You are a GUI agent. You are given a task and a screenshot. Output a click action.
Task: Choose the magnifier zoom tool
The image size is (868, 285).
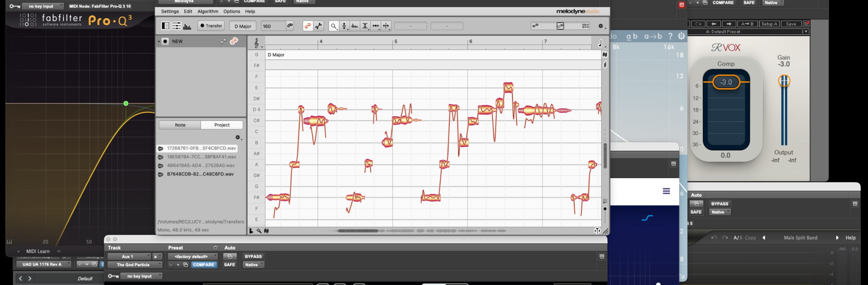(x=334, y=26)
